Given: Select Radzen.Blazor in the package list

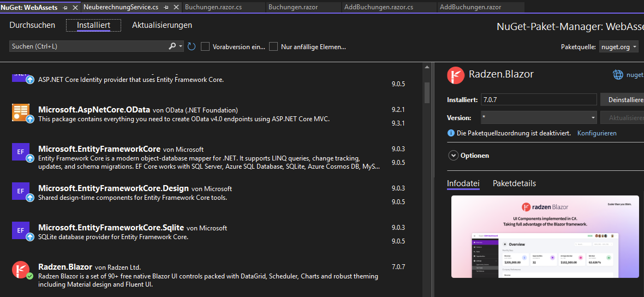Looking at the screenshot, I should pyautogui.click(x=65, y=266).
